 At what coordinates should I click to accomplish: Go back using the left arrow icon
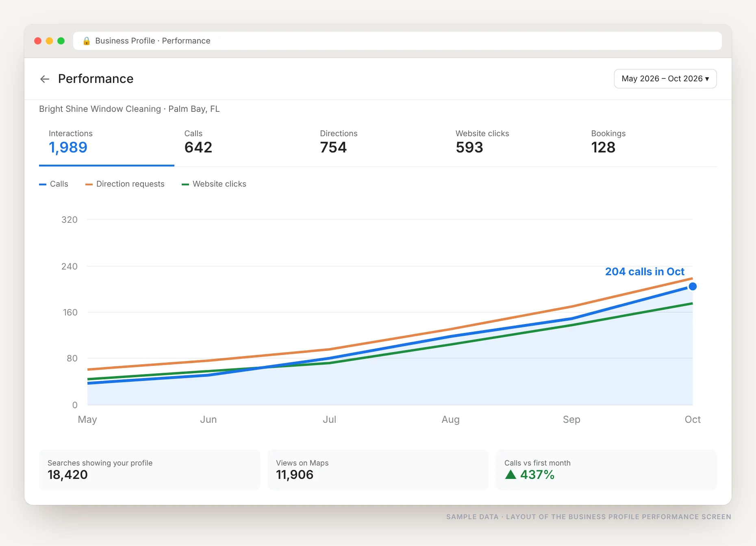(45, 79)
